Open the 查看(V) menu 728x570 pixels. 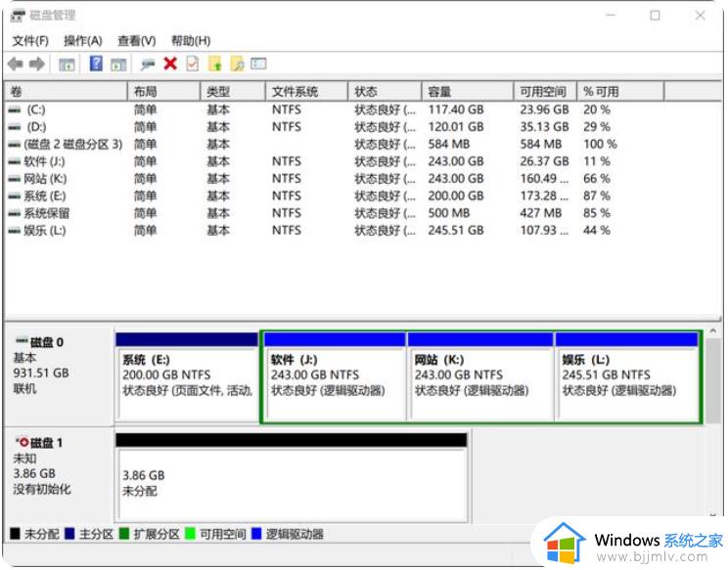[x=137, y=41]
